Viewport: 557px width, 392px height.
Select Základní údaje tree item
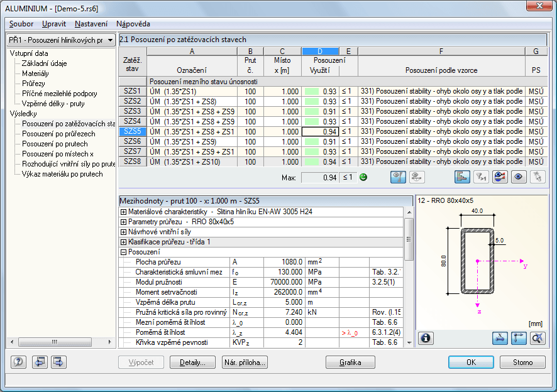click(x=45, y=63)
